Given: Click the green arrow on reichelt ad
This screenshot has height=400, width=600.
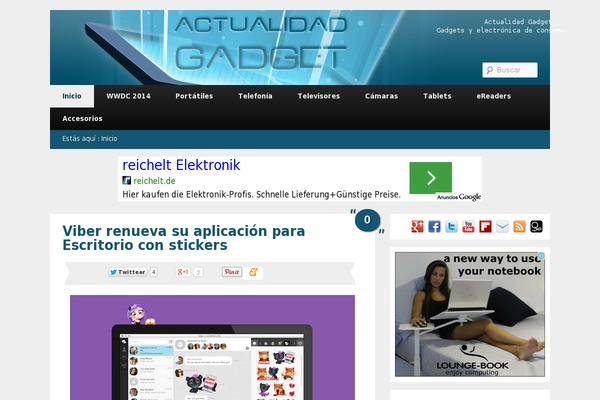Looking at the screenshot, I should 430,178.
